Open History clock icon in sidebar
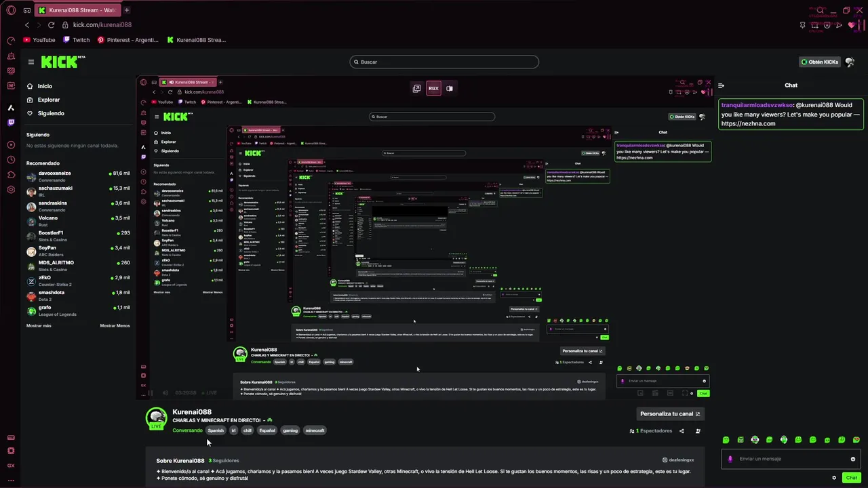 pos(11,160)
